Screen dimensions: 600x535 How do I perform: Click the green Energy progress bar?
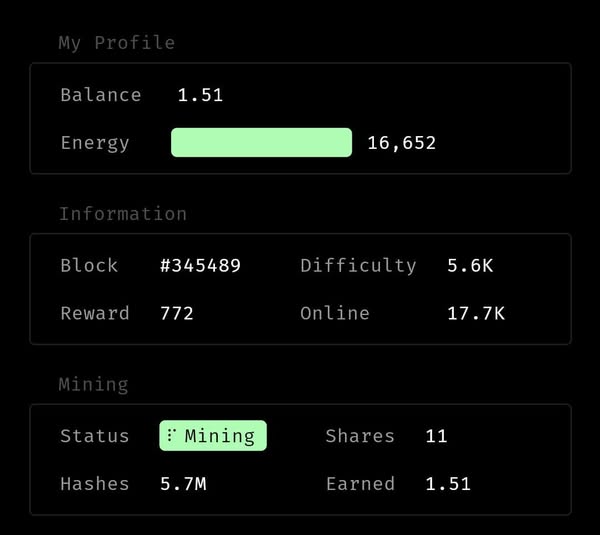tap(261, 143)
